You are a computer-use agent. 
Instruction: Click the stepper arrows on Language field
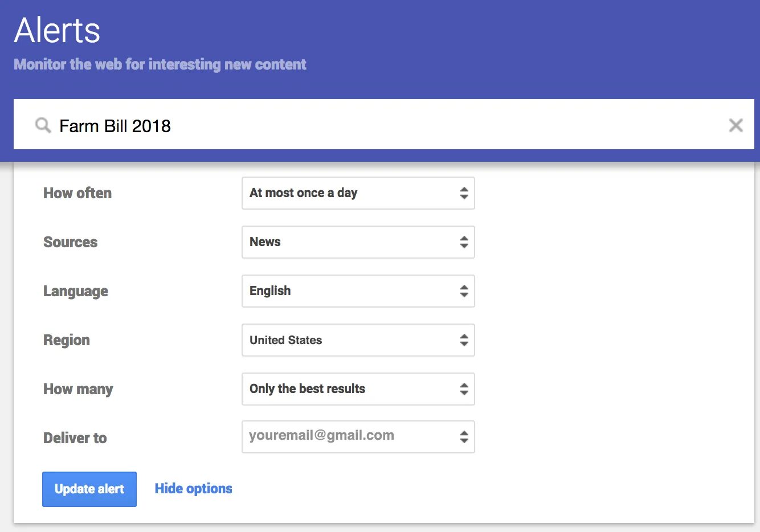[464, 291]
